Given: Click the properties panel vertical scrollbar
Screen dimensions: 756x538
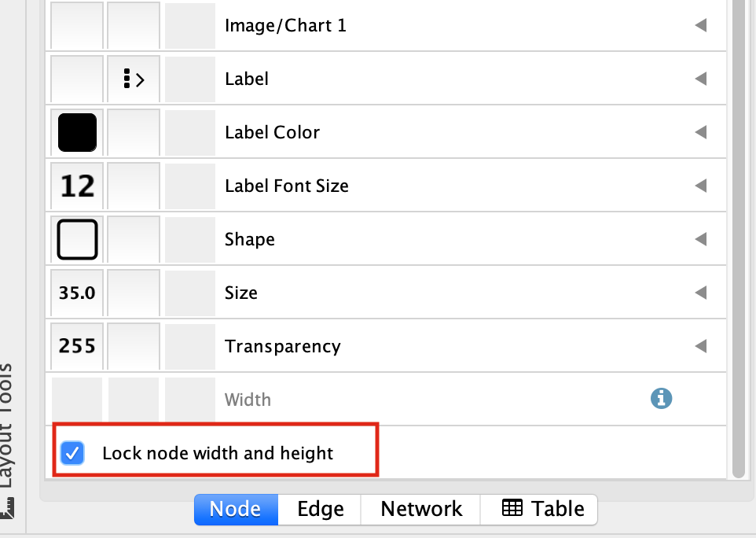Looking at the screenshot, I should point(738,236).
